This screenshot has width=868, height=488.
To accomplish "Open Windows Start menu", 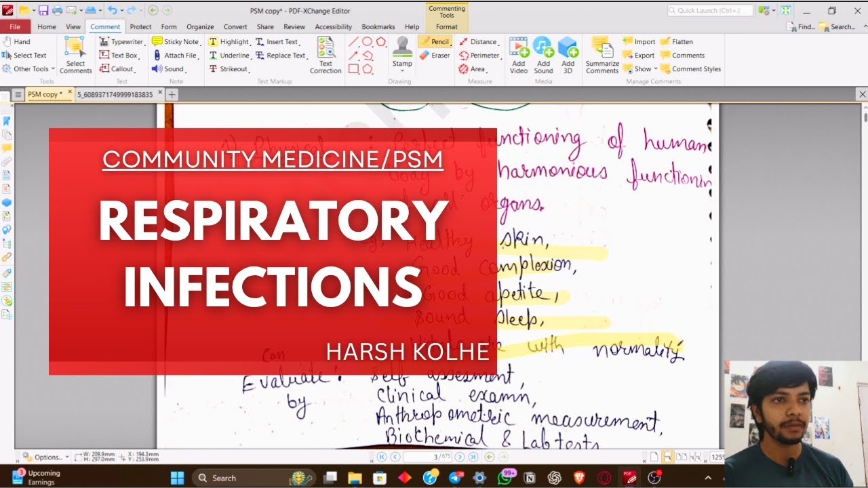I will [x=178, y=478].
